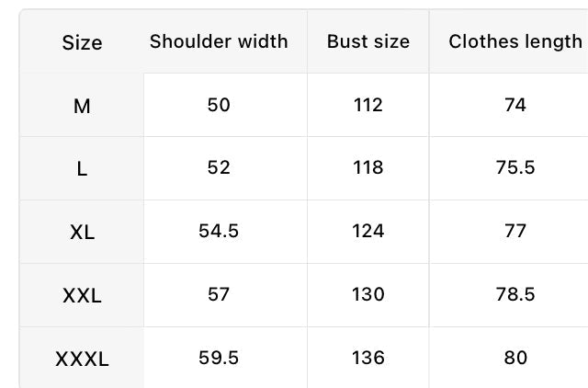Select the XXXL size row label
The height and width of the screenshot is (388, 588).
[82, 359]
